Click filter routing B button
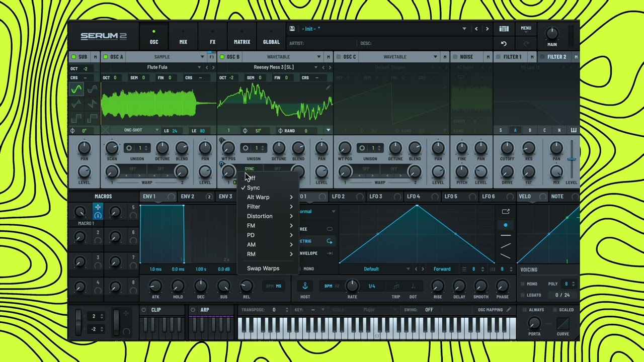The width and height of the screenshot is (644, 362). click(530, 131)
